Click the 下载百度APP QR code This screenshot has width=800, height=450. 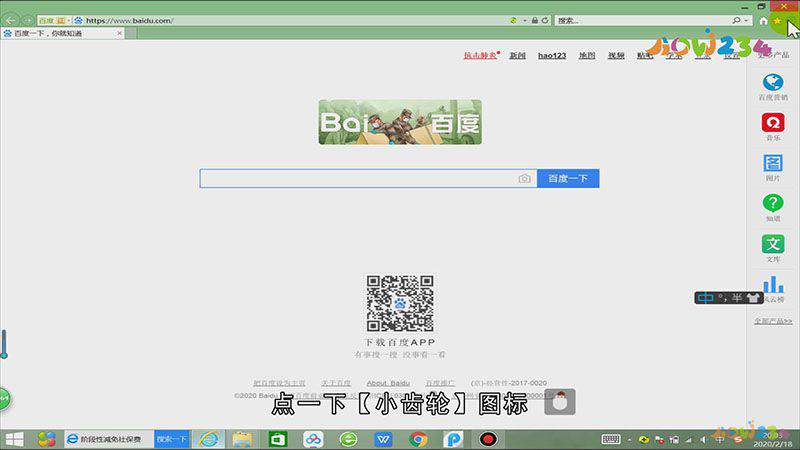click(x=400, y=304)
